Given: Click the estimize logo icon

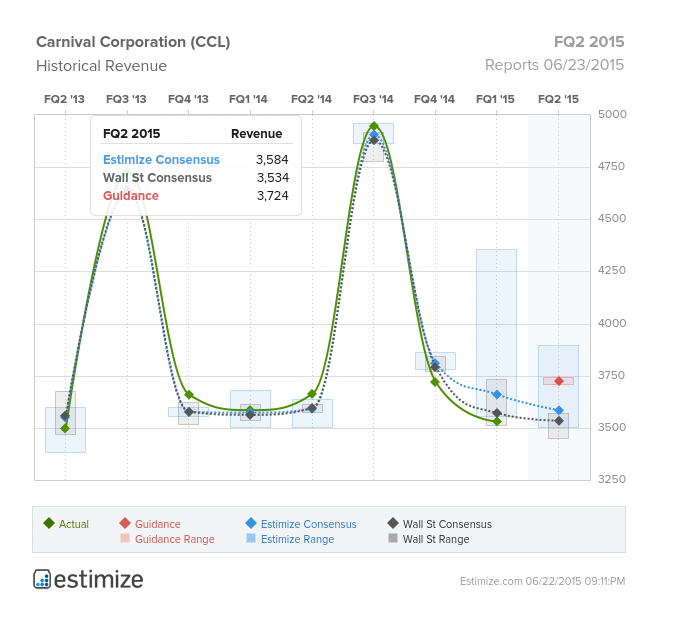Looking at the screenshot, I should (x=42, y=579).
